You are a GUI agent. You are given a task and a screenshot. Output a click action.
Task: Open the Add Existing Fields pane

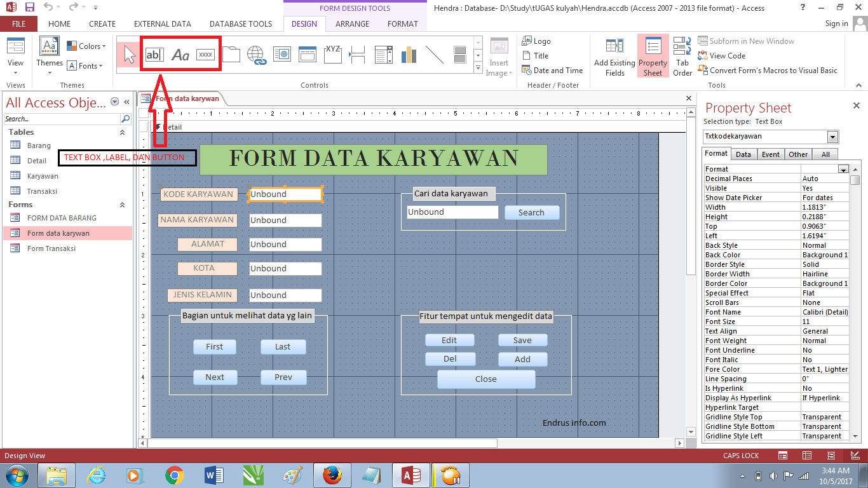614,56
